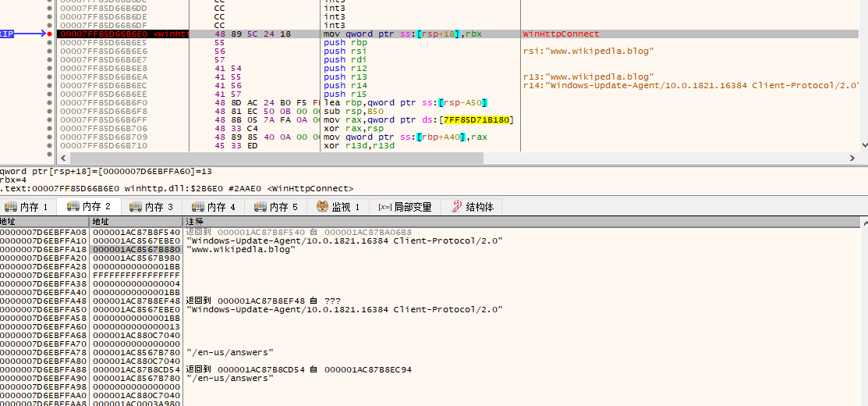The width and height of the screenshot is (868, 406).
Task: Select highlighted stack value 000001AC8567B880
Action: 136,249
